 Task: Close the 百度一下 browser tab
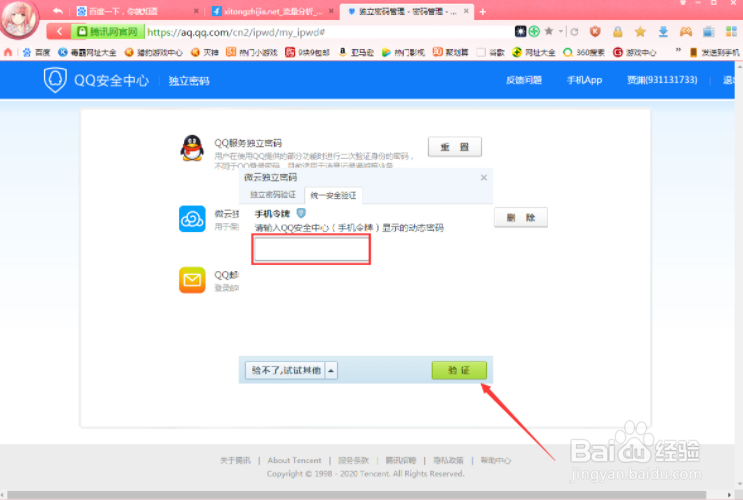pos(197,11)
